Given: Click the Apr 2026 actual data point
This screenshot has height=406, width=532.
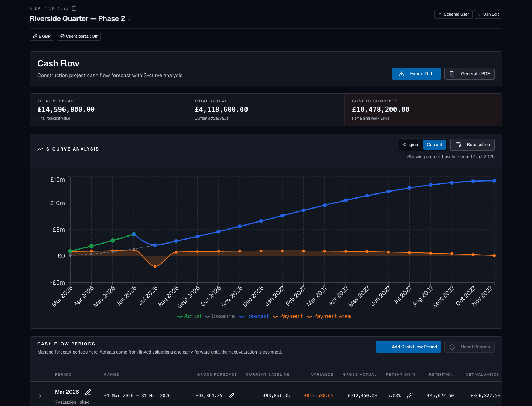Looking at the screenshot, I should [91, 246].
